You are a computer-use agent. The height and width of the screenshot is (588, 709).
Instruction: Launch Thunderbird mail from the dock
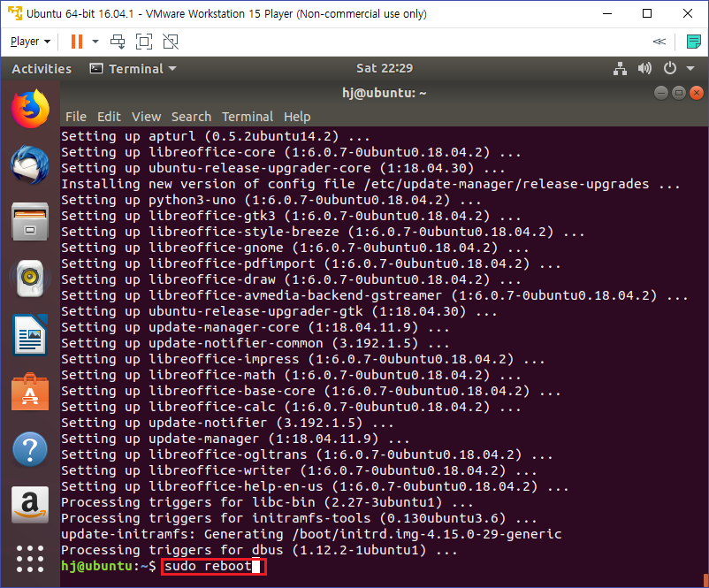(30, 164)
